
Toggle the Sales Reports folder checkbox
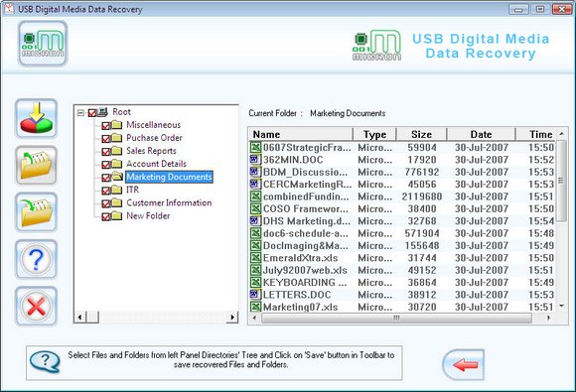pyautogui.click(x=106, y=152)
